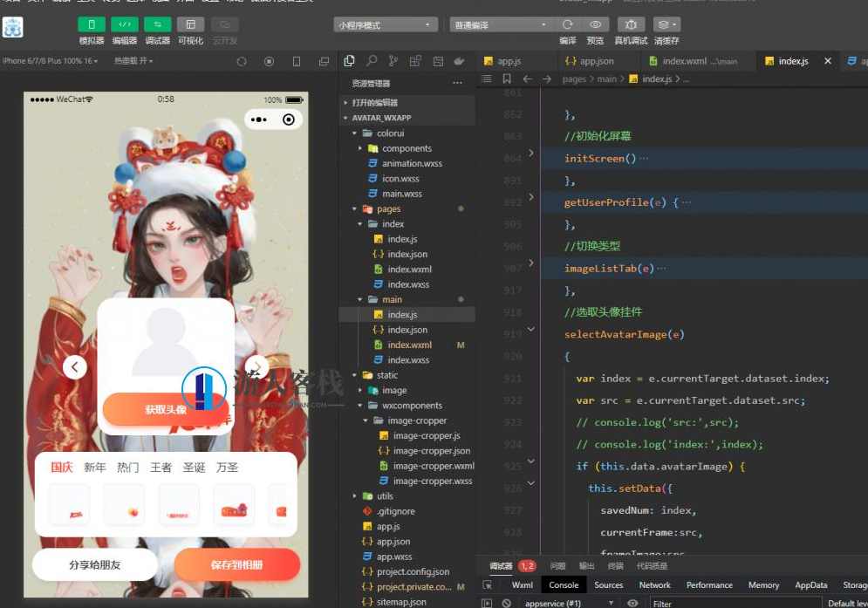
Task: Click the 模拟器 simulator toolbar icon
Action: point(91,24)
